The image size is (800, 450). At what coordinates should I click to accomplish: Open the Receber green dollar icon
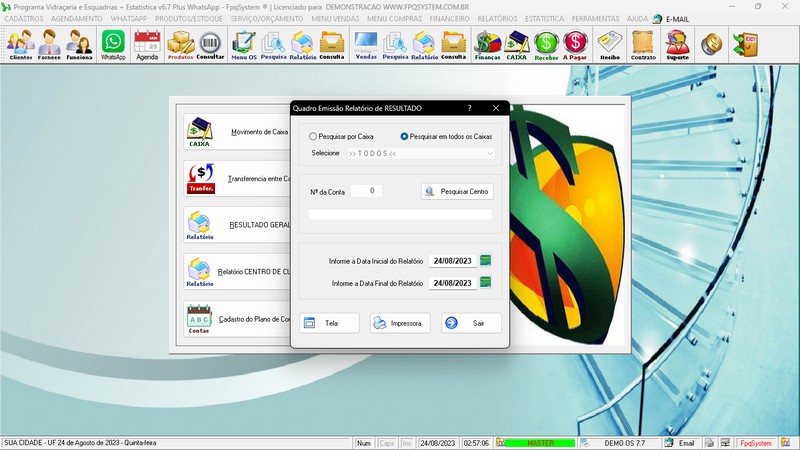[546, 44]
